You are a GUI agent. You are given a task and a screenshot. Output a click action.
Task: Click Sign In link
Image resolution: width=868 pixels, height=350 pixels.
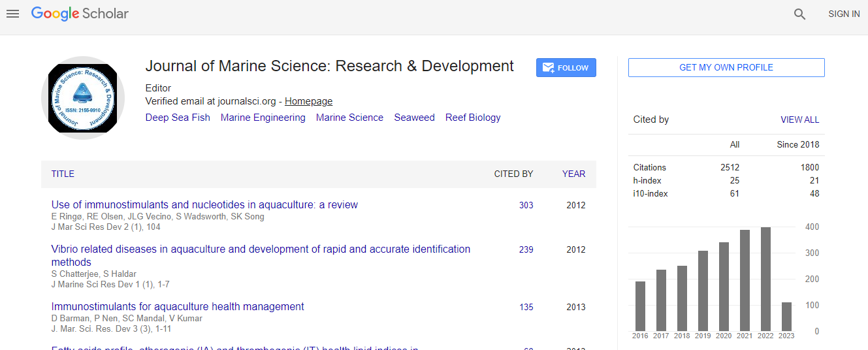tap(843, 14)
